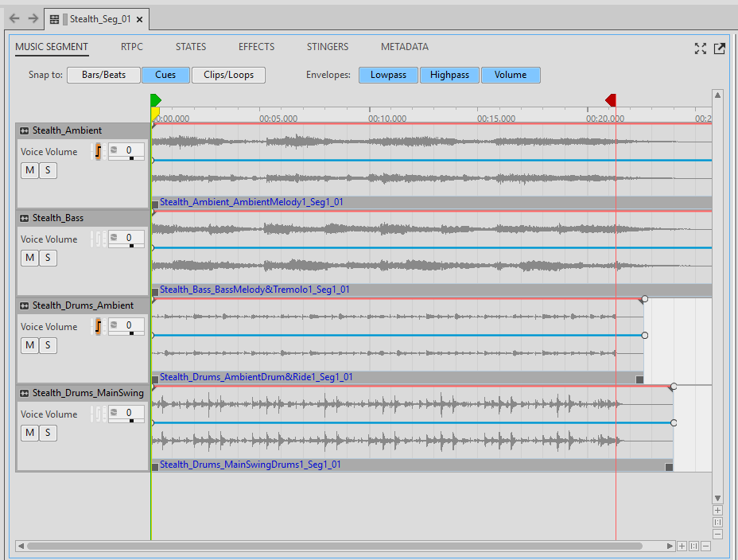
Task: Click the Stealth_Drums_Ambient volume automation indicator
Action: (x=99, y=326)
